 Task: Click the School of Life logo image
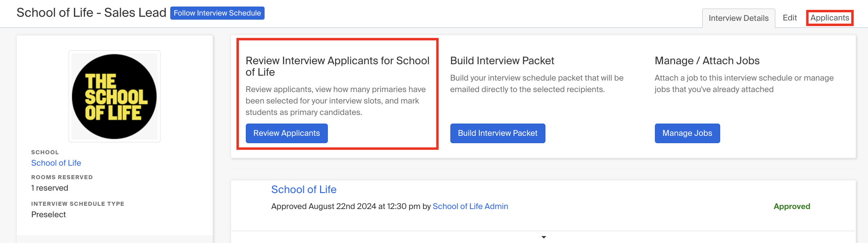pos(114,97)
